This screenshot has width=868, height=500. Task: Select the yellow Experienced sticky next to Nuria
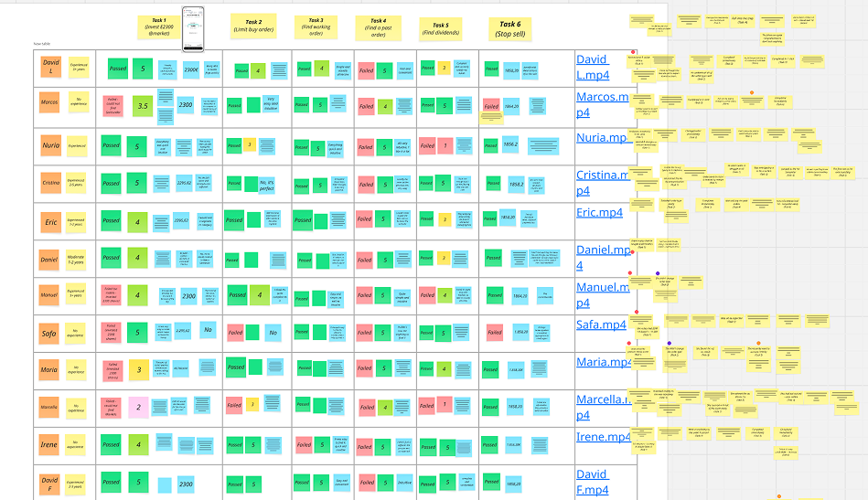[77, 146]
